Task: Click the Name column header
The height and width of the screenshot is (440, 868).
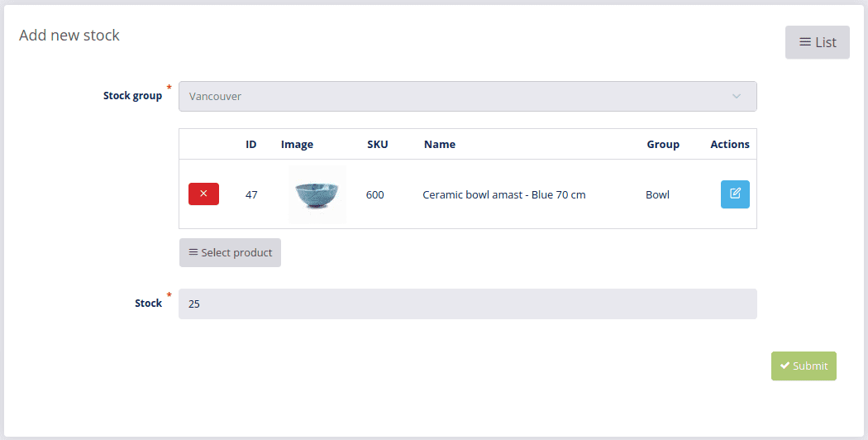Action: pos(440,145)
